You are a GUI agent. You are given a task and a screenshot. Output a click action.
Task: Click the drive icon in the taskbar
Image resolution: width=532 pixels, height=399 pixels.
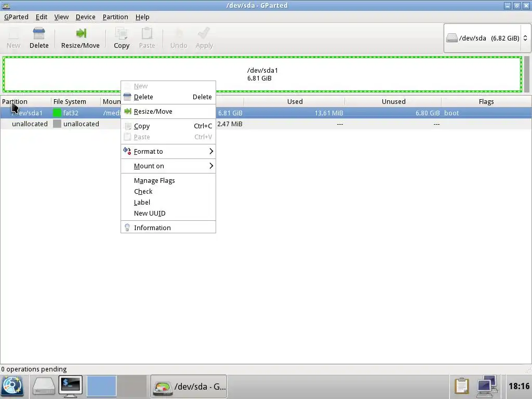point(44,386)
